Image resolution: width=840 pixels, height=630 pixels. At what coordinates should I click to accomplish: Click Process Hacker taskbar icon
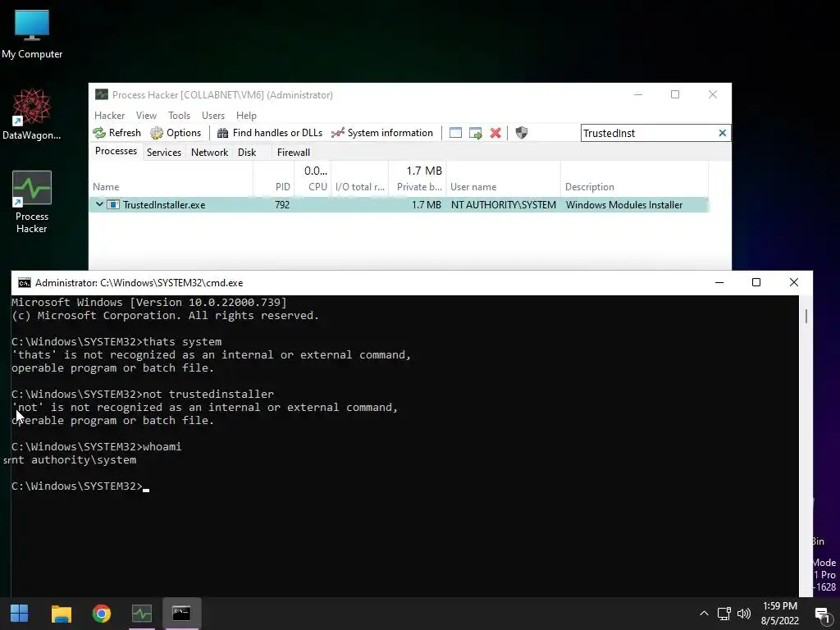coord(141,614)
